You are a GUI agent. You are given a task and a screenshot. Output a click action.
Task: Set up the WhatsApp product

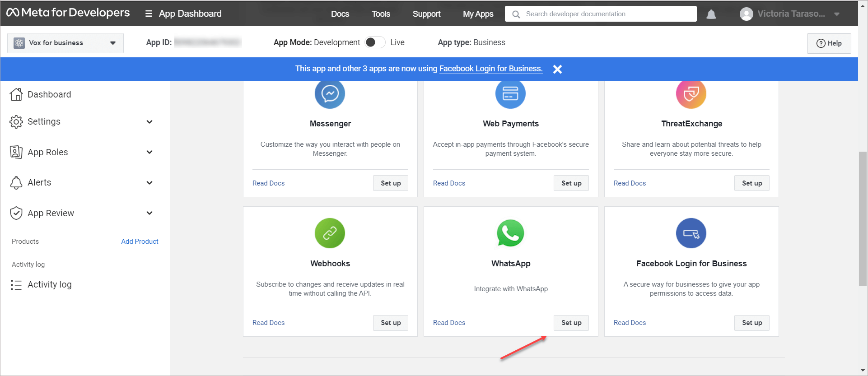point(571,323)
